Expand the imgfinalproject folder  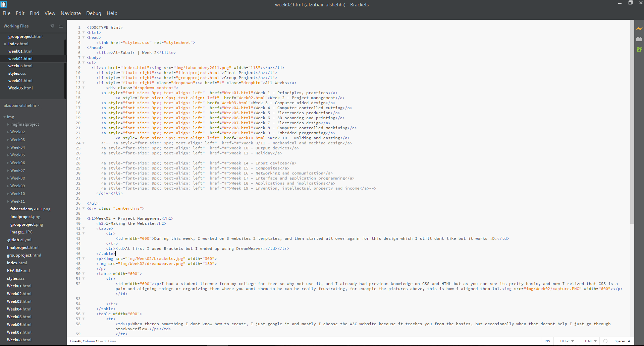pyautogui.click(x=8, y=124)
